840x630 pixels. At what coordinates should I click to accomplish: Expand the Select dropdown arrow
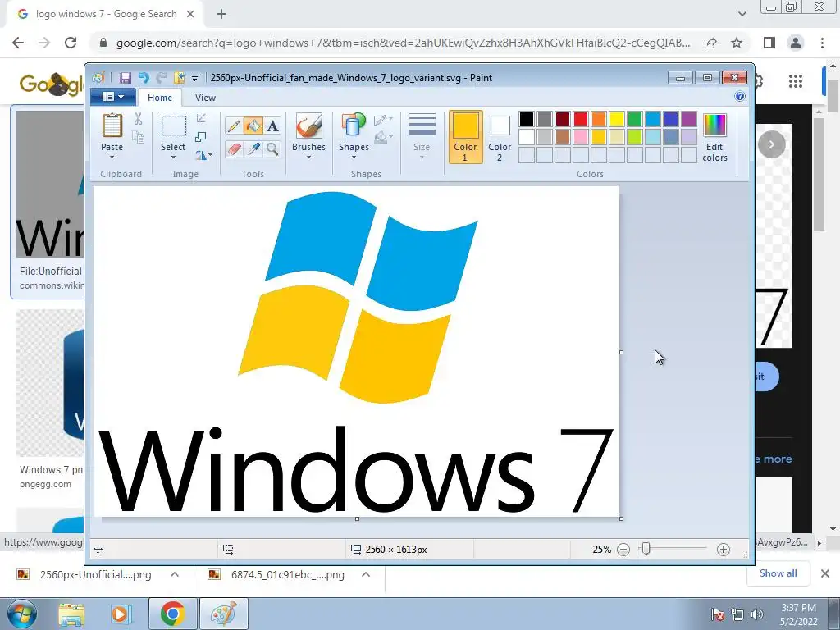coord(173,157)
